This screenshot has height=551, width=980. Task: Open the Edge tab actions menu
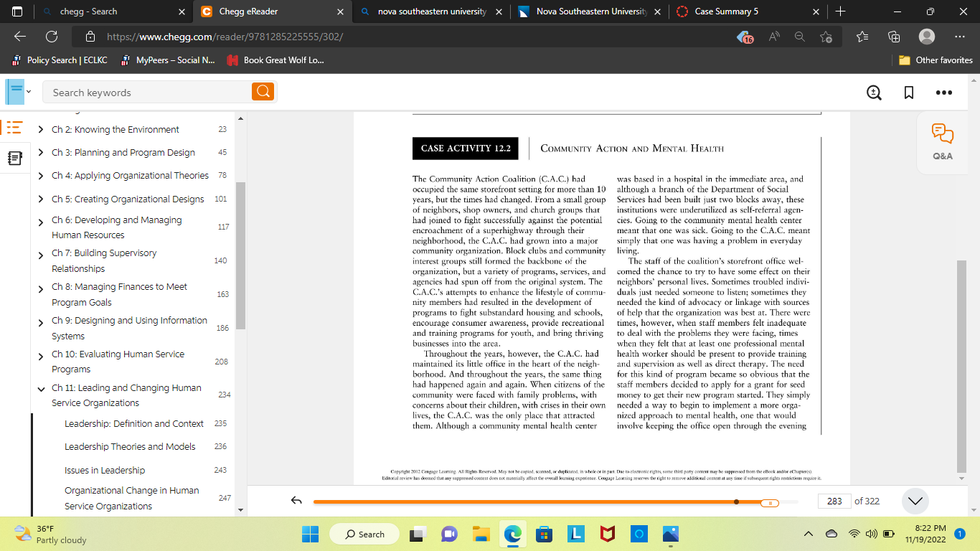(17, 11)
